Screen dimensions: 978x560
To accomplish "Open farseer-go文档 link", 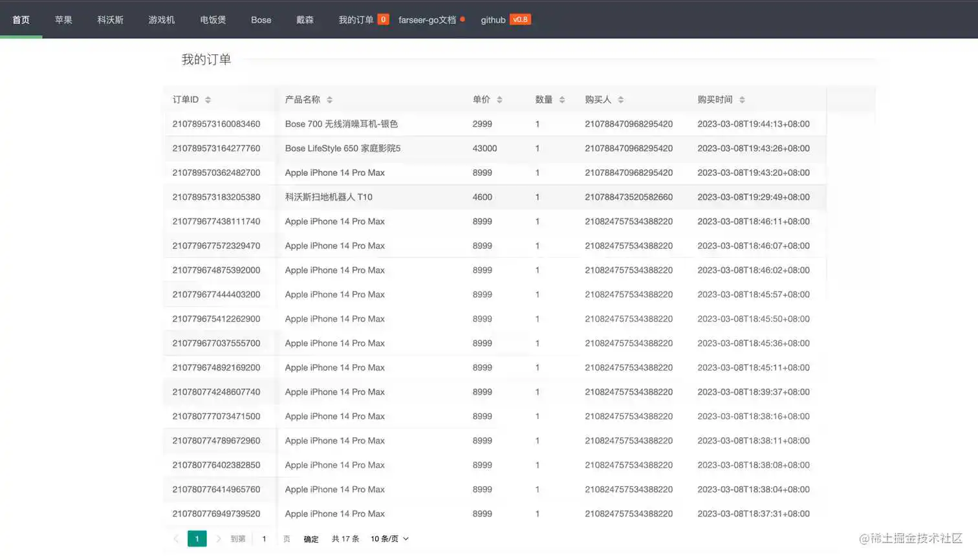I will point(427,19).
